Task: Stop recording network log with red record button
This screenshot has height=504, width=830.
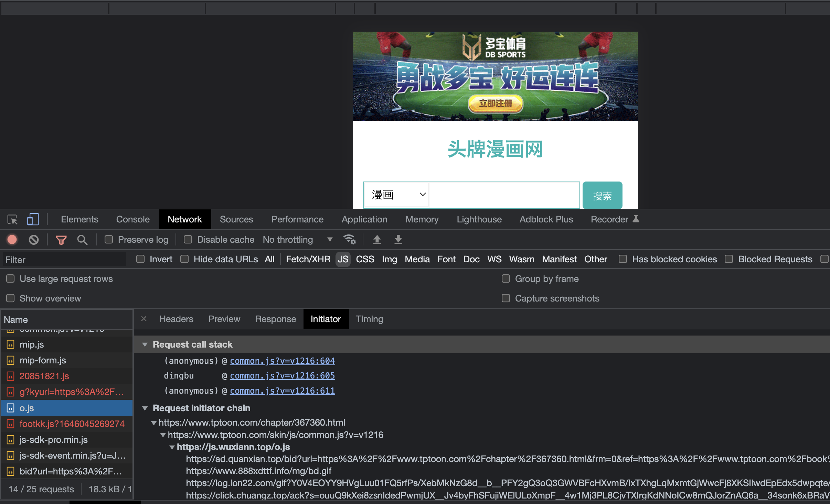Action: (12, 239)
